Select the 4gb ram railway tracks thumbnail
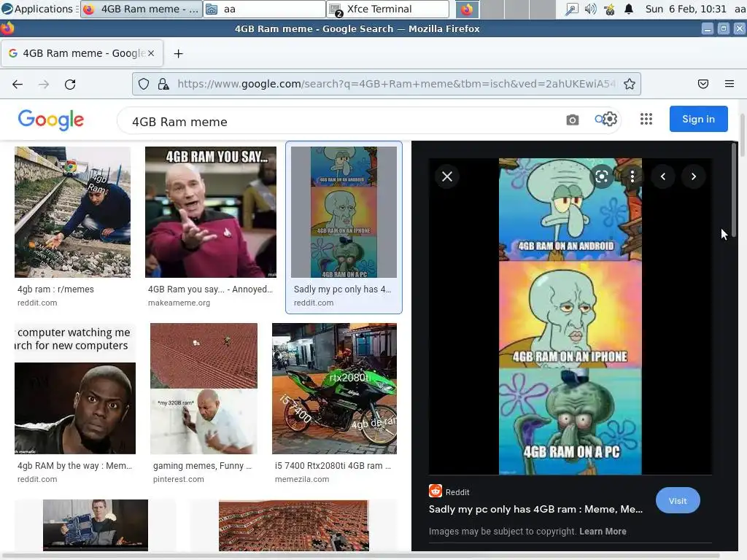Screen dimensions: 747x560 pos(72,212)
